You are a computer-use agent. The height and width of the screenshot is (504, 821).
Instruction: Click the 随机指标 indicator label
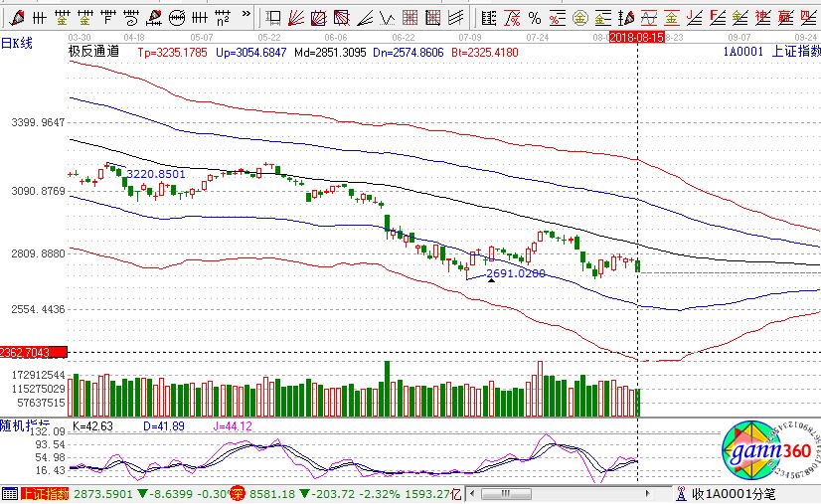coord(21,424)
